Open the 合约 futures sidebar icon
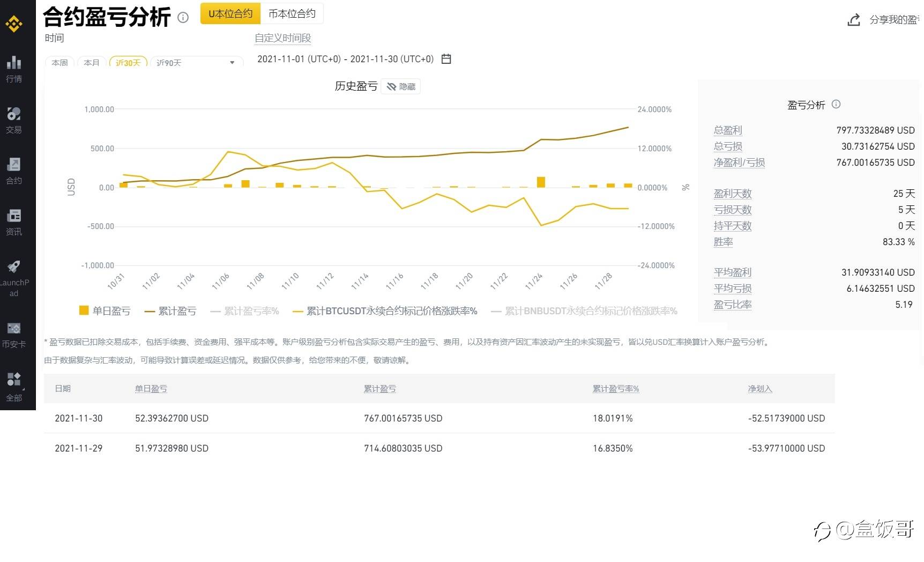924x562 pixels. (x=14, y=165)
